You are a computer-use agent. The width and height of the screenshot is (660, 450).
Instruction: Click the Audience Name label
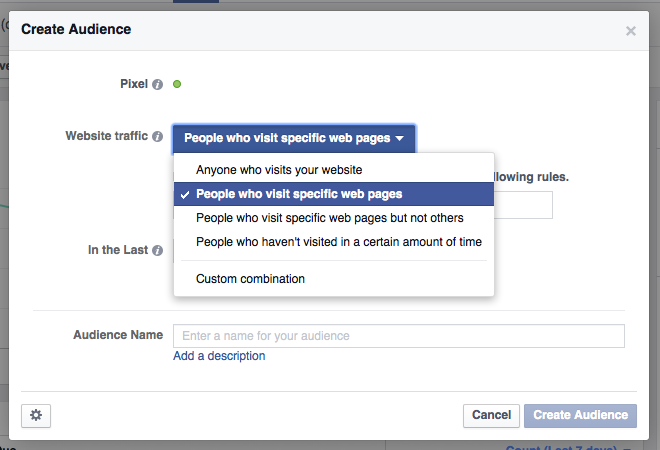coord(117,335)
